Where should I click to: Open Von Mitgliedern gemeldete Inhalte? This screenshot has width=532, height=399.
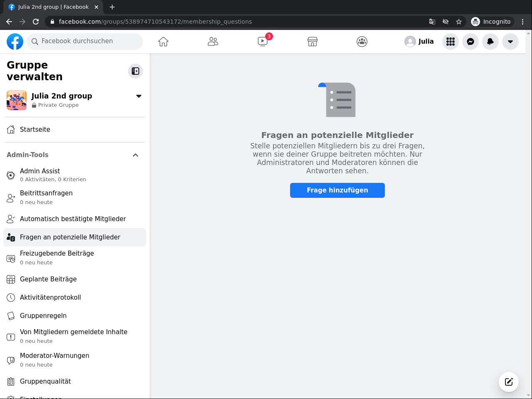coord(75,336)
